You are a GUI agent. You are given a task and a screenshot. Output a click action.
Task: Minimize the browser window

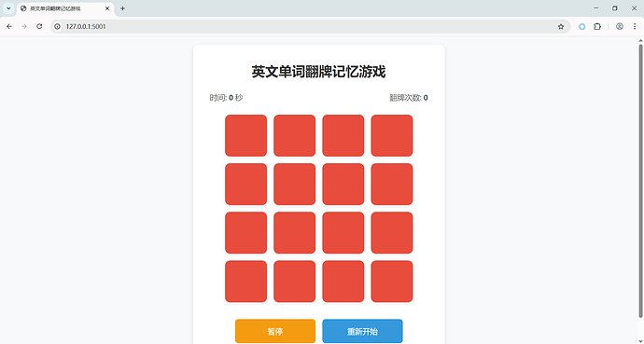tap(596, 8)
